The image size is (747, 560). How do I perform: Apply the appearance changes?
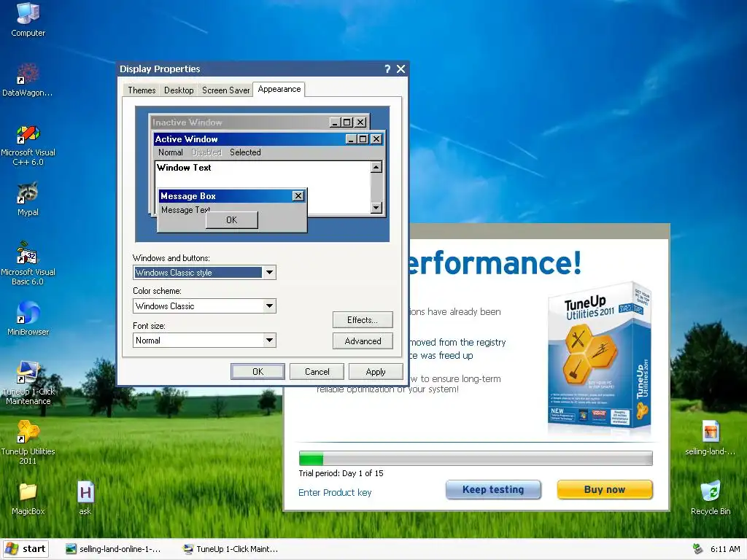(376, 371)
